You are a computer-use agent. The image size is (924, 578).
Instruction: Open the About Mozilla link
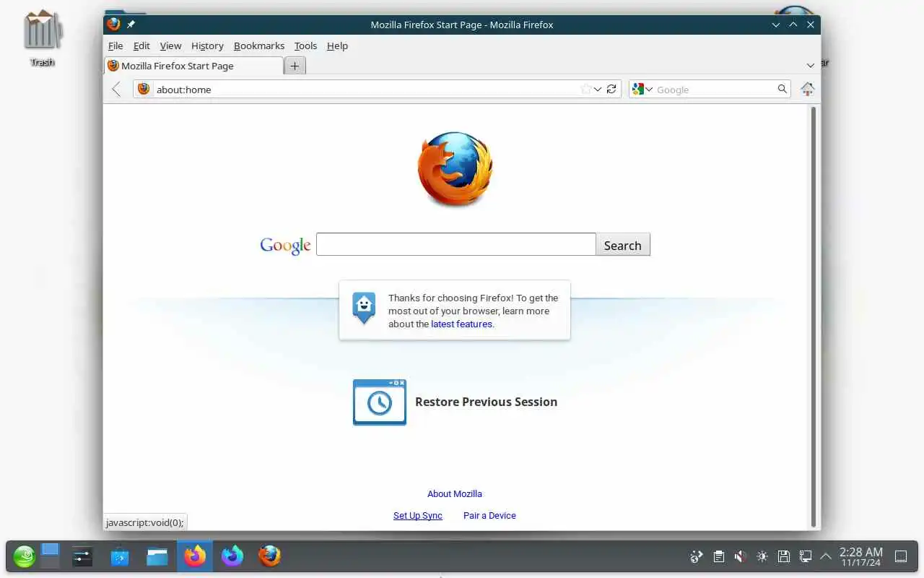[455, 494]
